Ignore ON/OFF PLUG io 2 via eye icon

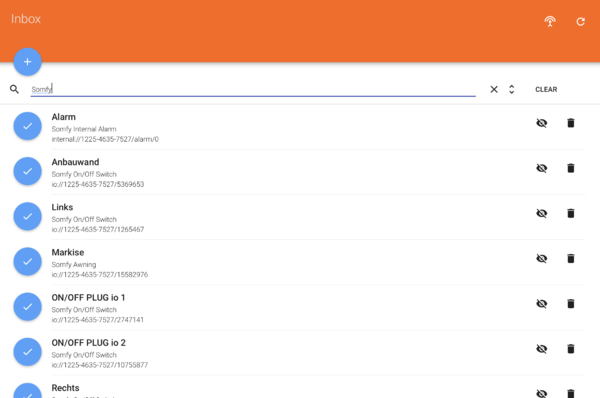coord(541,349)
